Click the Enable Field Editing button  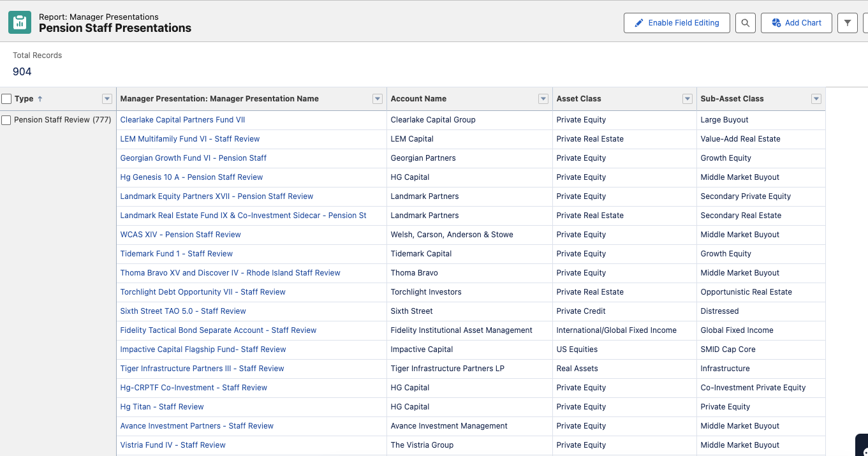coord(676,23)
